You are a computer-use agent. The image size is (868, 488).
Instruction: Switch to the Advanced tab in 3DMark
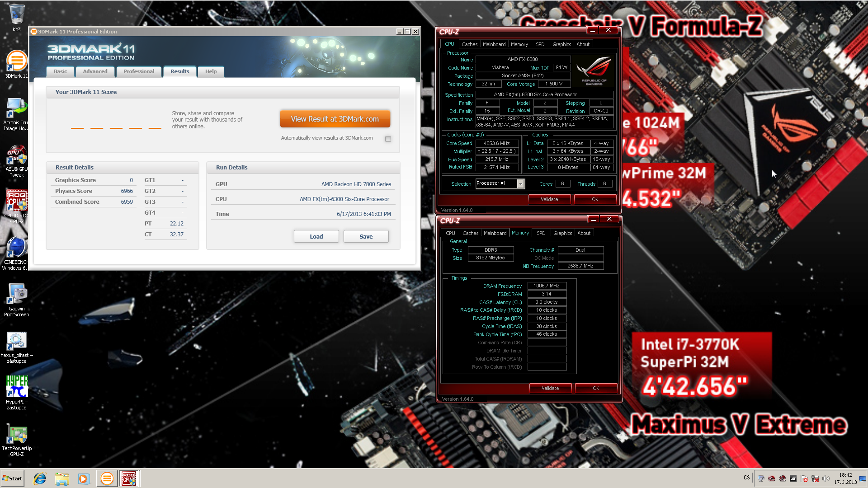pyautogui.click(x=95, y=71)
